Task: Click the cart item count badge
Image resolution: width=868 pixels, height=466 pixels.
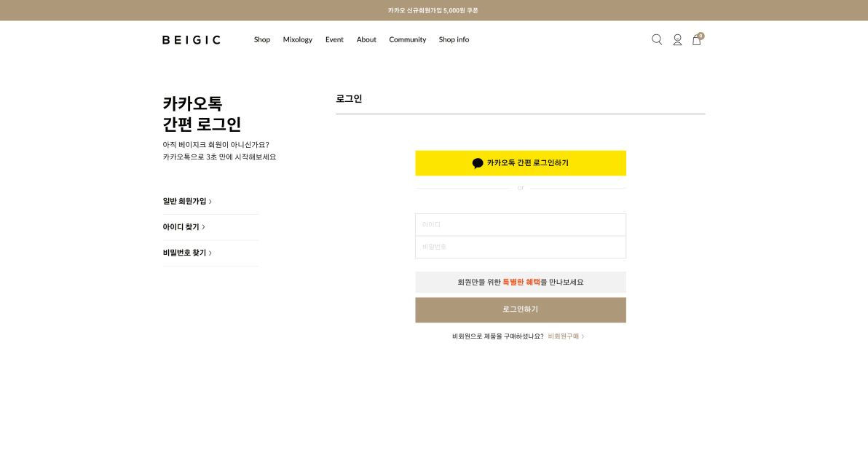Action: (701, 35)
